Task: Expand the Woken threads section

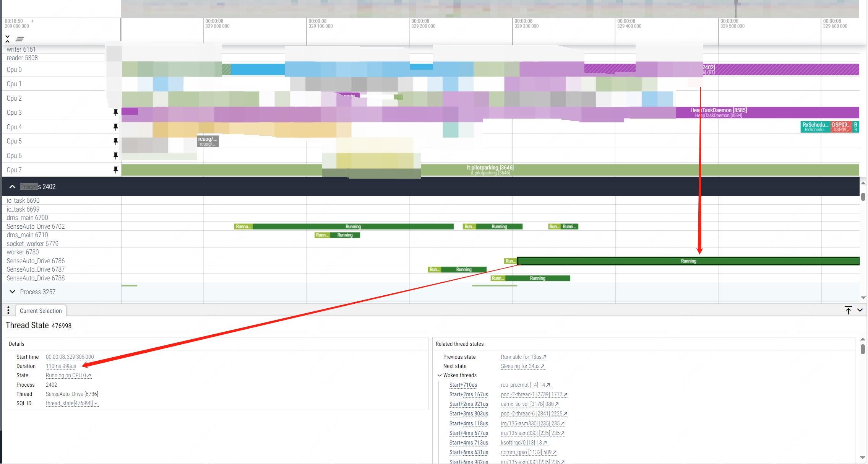Action: coord(440,375)
